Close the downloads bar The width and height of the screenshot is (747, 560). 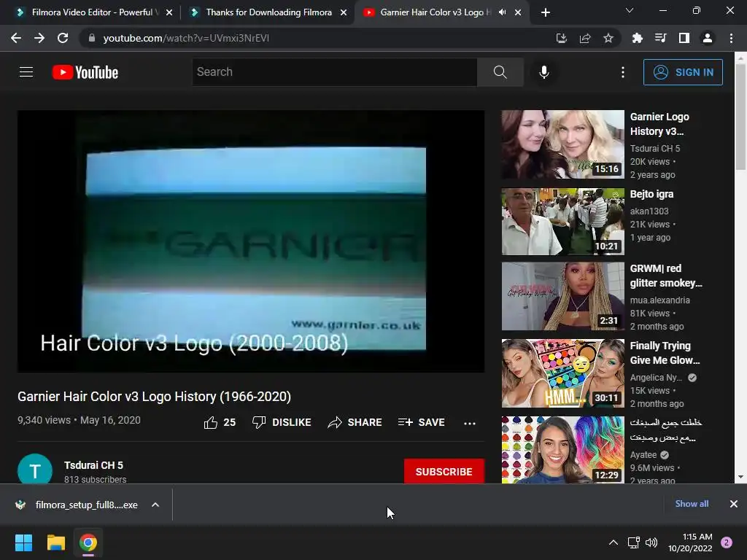pyautogui.click(x=734, y=504)
